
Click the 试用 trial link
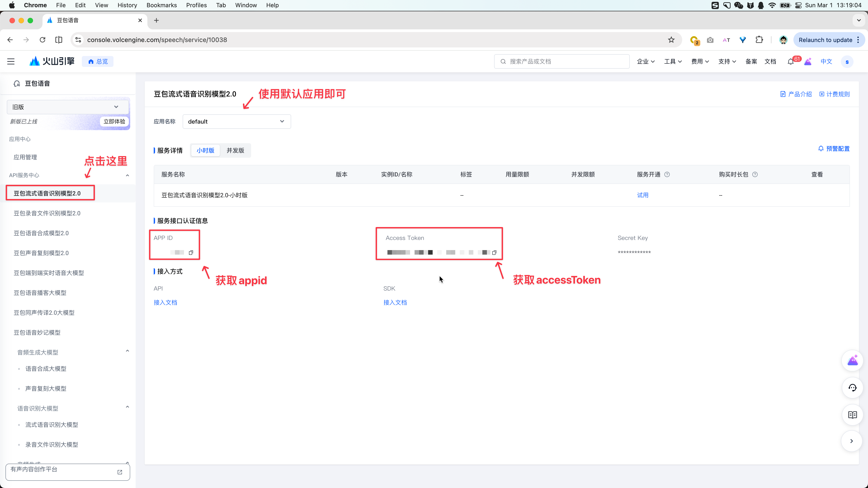643,195
